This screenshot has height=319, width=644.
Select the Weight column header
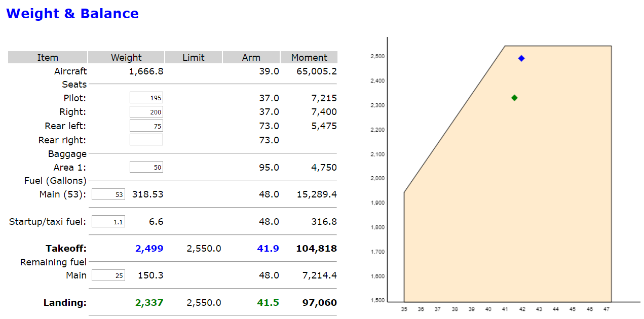click(126, 58)
